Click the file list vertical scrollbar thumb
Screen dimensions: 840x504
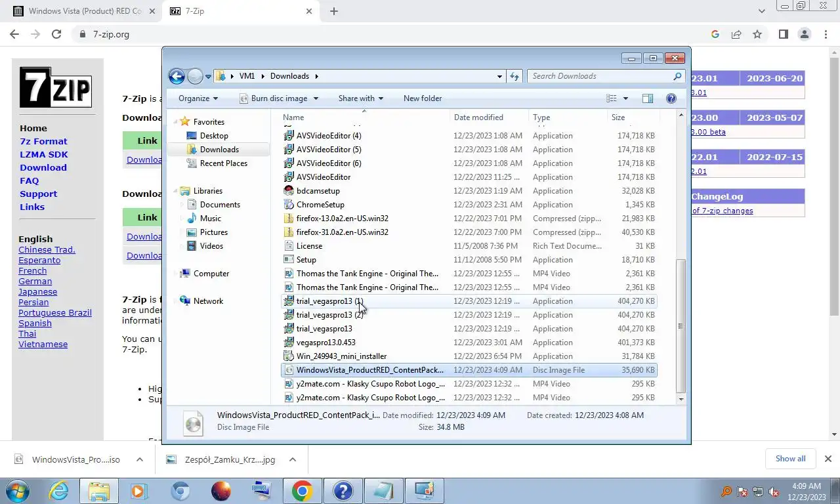[x=681, y=325]
